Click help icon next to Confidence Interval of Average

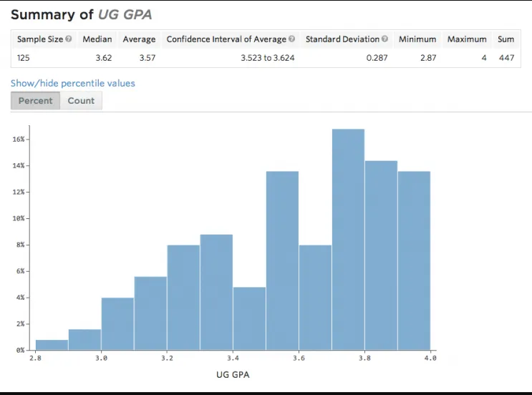[x=292, y=39]
